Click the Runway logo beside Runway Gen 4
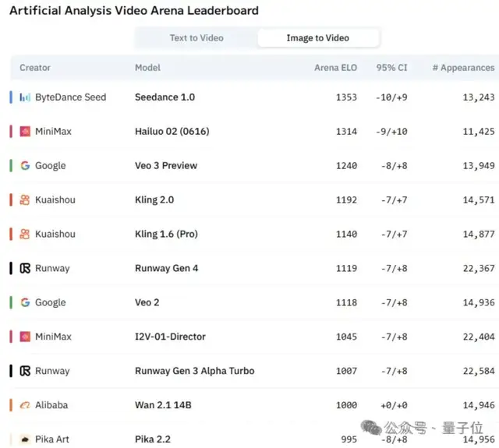 pos(25,269)
